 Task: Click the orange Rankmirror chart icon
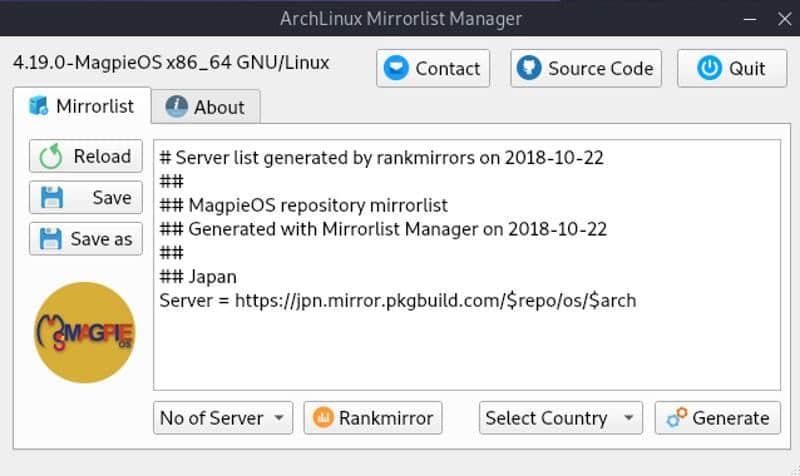[323, 418]
